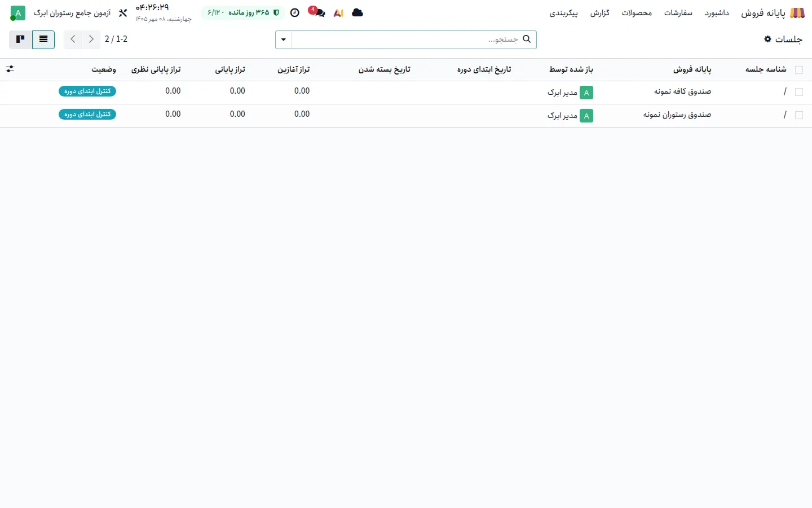Screen dimensions: 812x508
Task: Switch to kanban view icon
Action: pyautogui.click(x=20, y=40)
